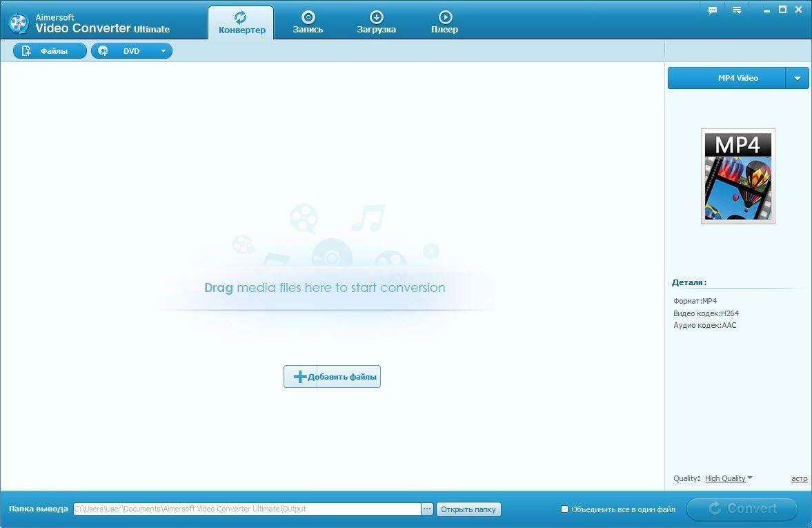Click the Aimersoft film reel logo

tap(19, 23)
